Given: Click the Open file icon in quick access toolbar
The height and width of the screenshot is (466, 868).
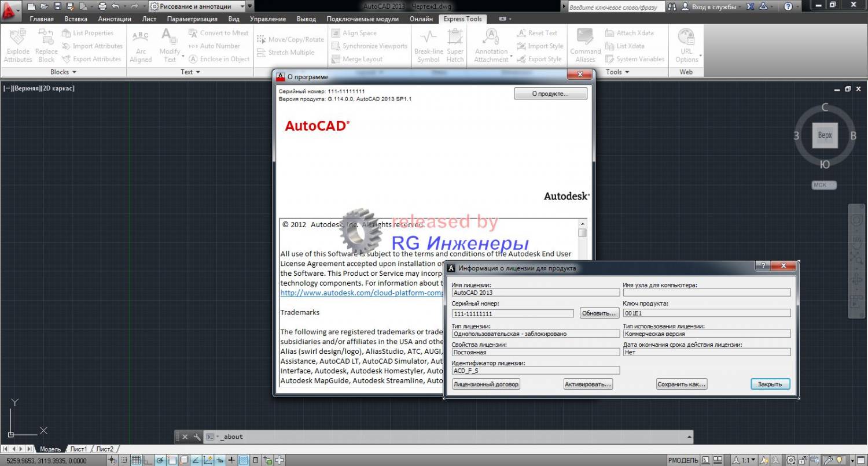Looking at the screenshot, I should click(x=44, y=6).
